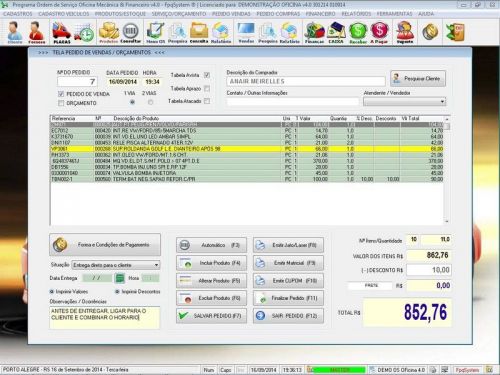Open the Suporte headset icon

[x=405, y=32]
